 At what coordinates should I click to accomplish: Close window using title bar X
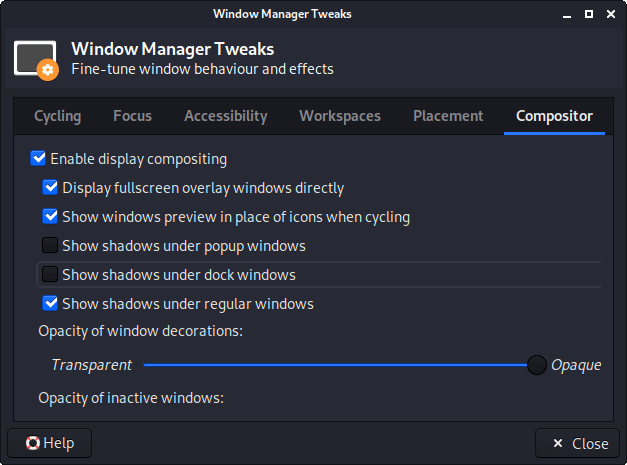point(608,13)
